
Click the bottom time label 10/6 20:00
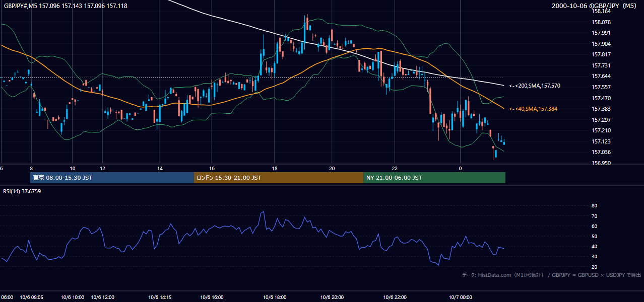pos(332,297)
